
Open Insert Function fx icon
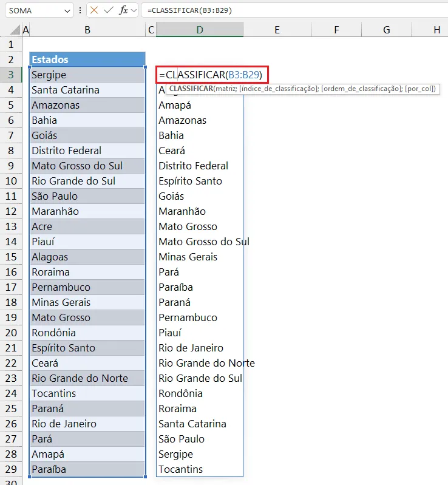pos(123,10)
